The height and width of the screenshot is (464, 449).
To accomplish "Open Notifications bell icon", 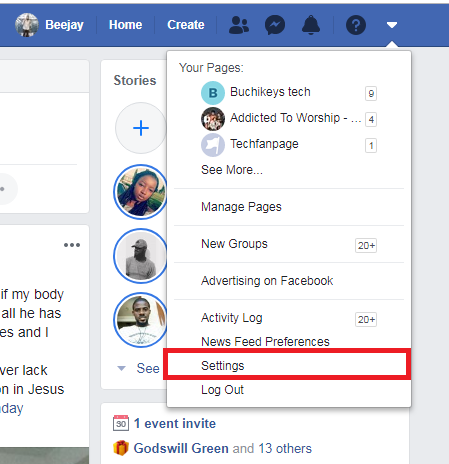I will coord(311,25).
